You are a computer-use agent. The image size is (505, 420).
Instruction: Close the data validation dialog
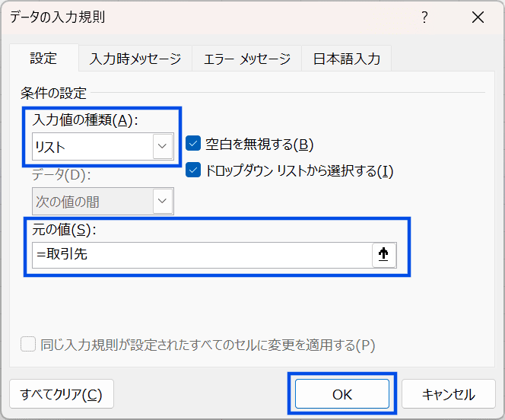click(478, 17)
